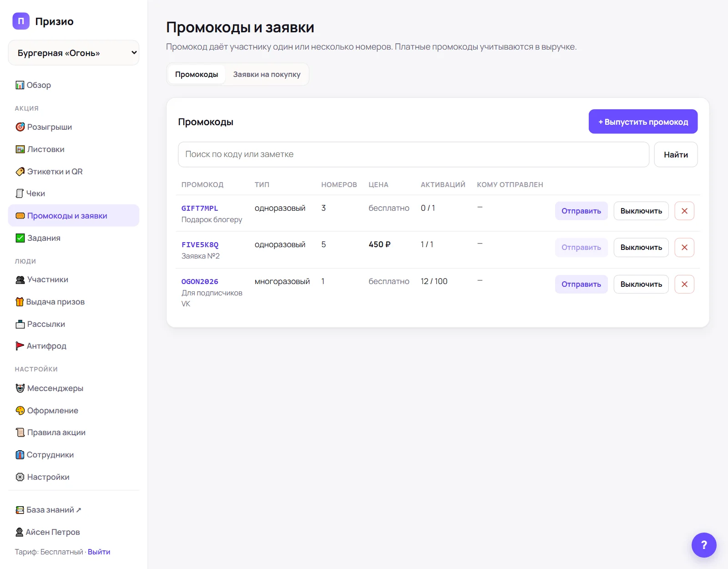Click the 450 ₽ price cell
Viewport: 728px width, 569px height.
point(379,244)
